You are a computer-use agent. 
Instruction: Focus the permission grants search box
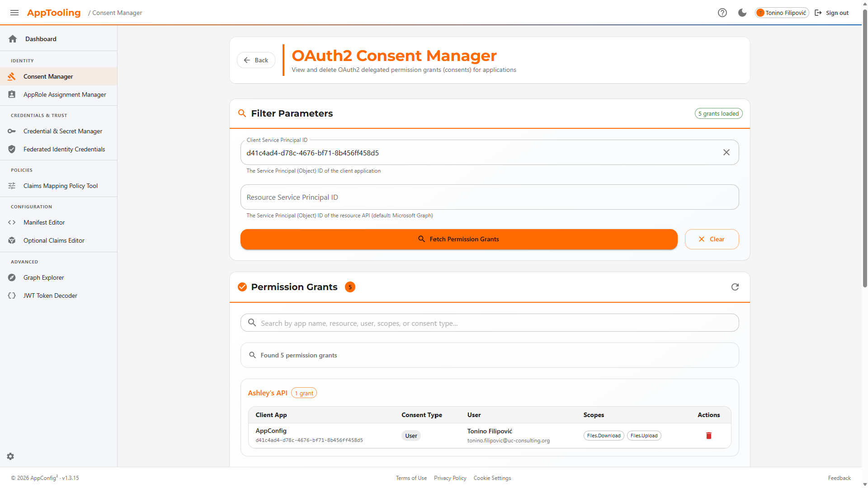(x=490, y=323)
